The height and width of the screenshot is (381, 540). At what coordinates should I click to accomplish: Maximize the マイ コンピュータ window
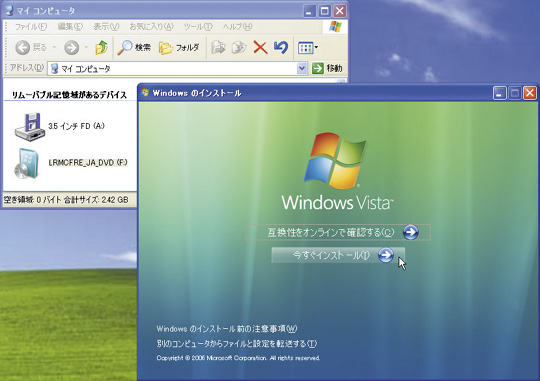tap(324, 11)
